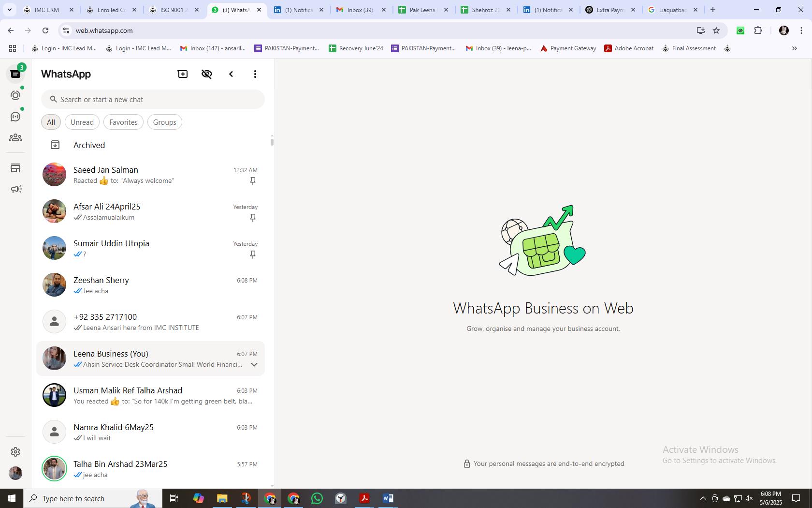Open Chats icon in WhatsApp sidebar

click(15, 74)
